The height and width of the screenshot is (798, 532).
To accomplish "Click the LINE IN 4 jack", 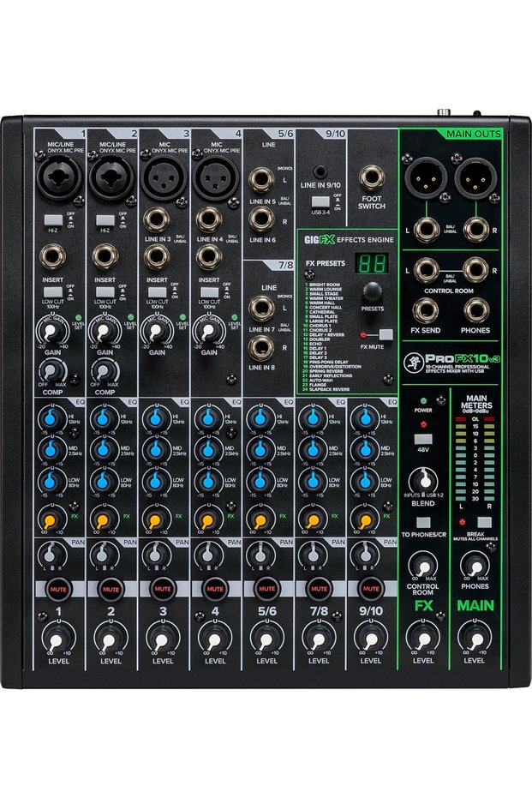I will point(209,219).
